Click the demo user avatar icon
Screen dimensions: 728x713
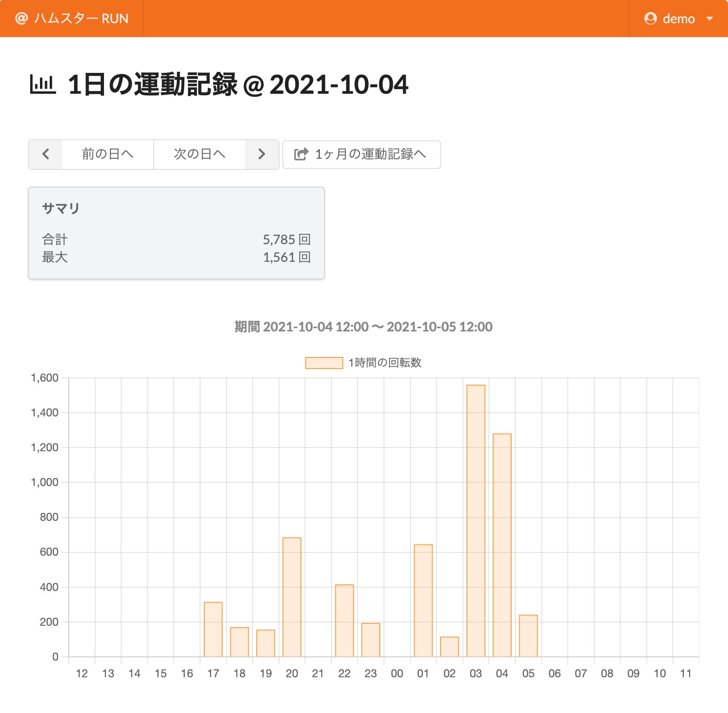tap(650, 19)
